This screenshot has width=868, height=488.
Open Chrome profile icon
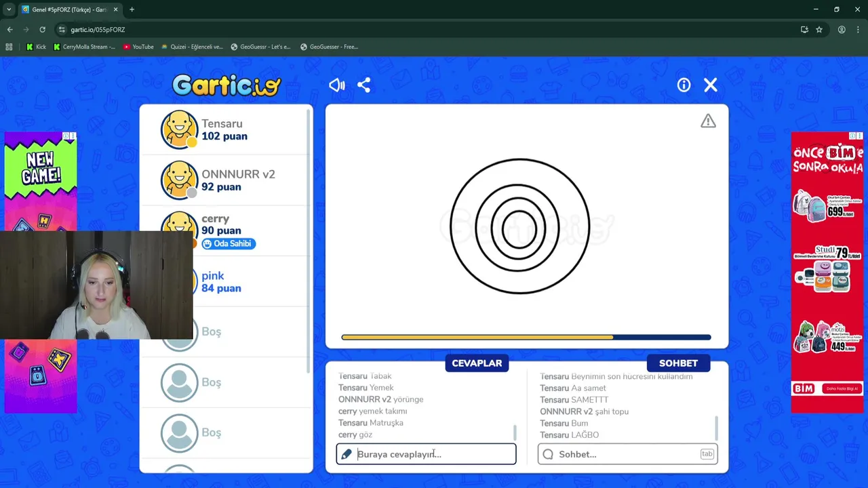(842, 30)
